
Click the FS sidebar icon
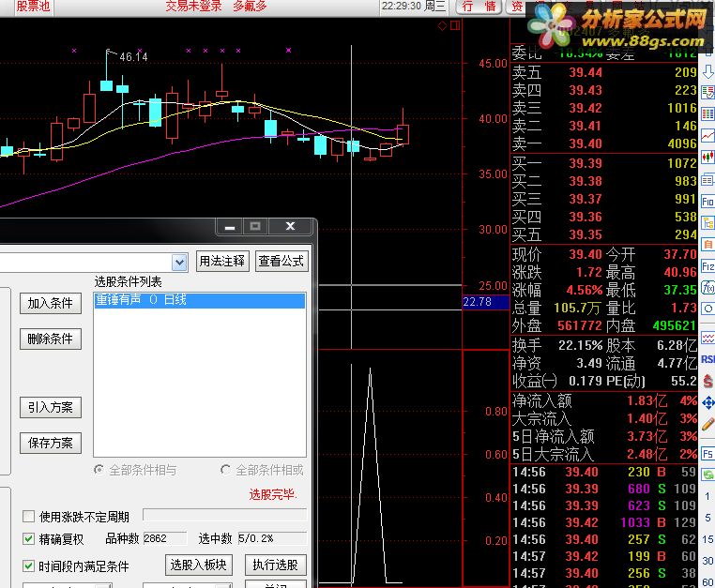coord(707,454)
